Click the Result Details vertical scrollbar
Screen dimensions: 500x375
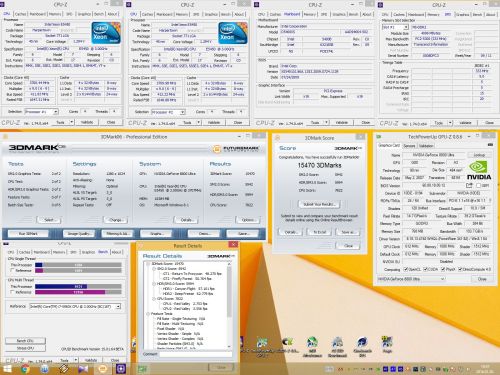coord(229,305)
